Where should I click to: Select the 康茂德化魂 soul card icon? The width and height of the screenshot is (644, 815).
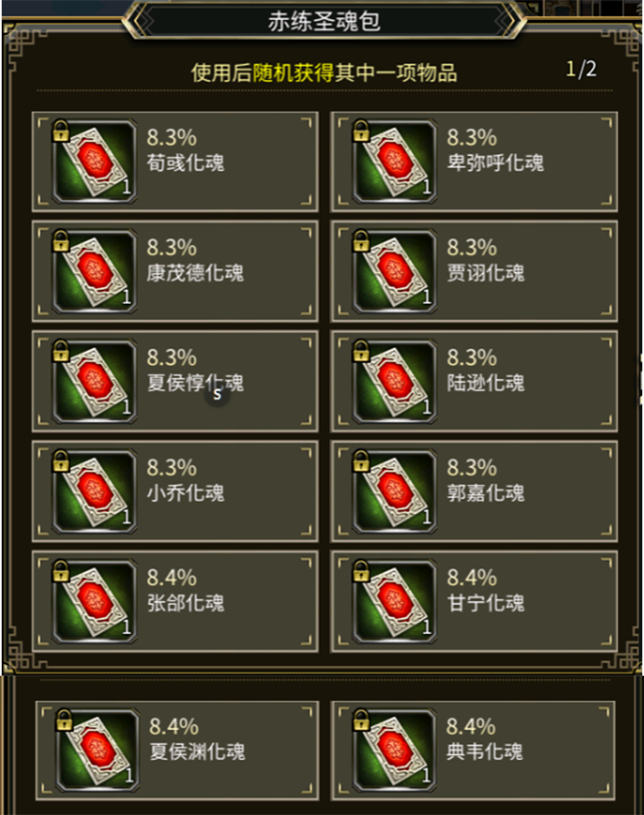coord(94,271)
